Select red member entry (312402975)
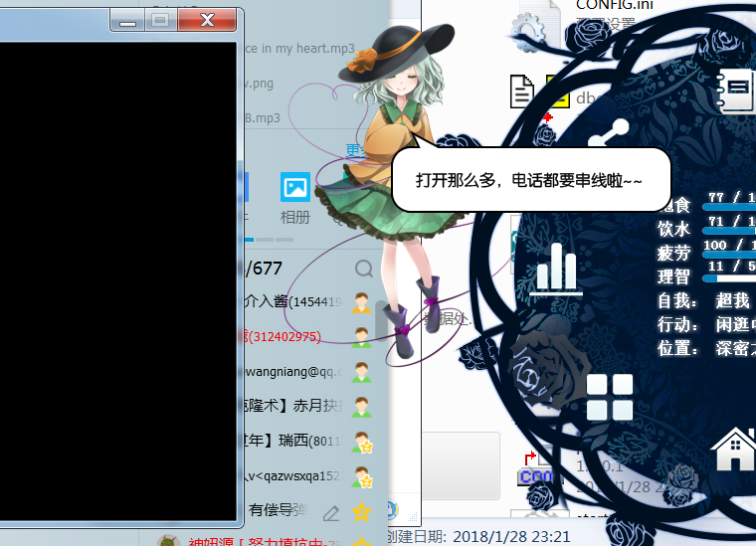The image size is (756, 546). pos(283,336)
